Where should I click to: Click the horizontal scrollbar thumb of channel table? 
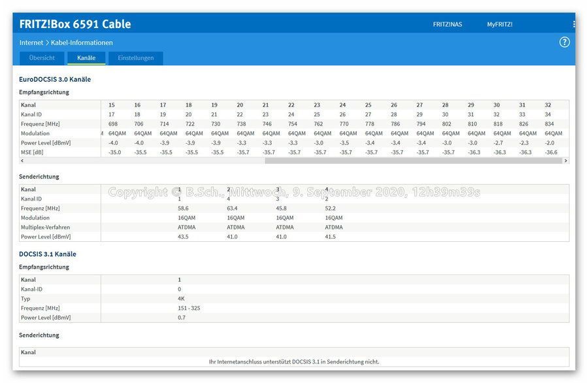click(413, 161)
